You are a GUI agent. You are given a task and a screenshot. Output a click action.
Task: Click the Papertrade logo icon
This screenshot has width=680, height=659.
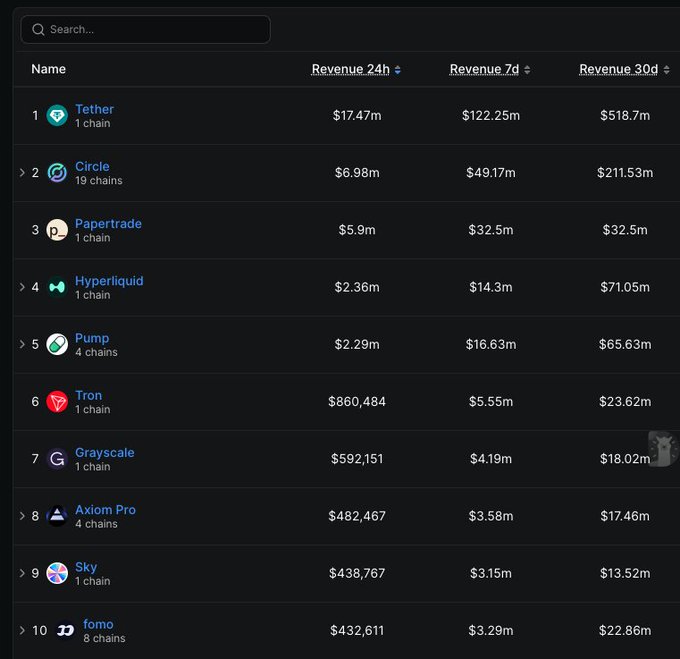[57, 230]
